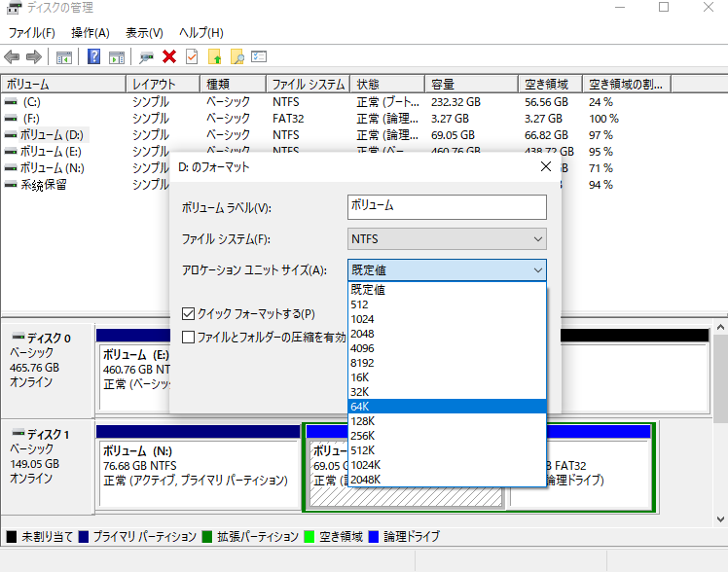Choose 2048 allocation unit size
728x572 pixels.
[x=447, y=334]
